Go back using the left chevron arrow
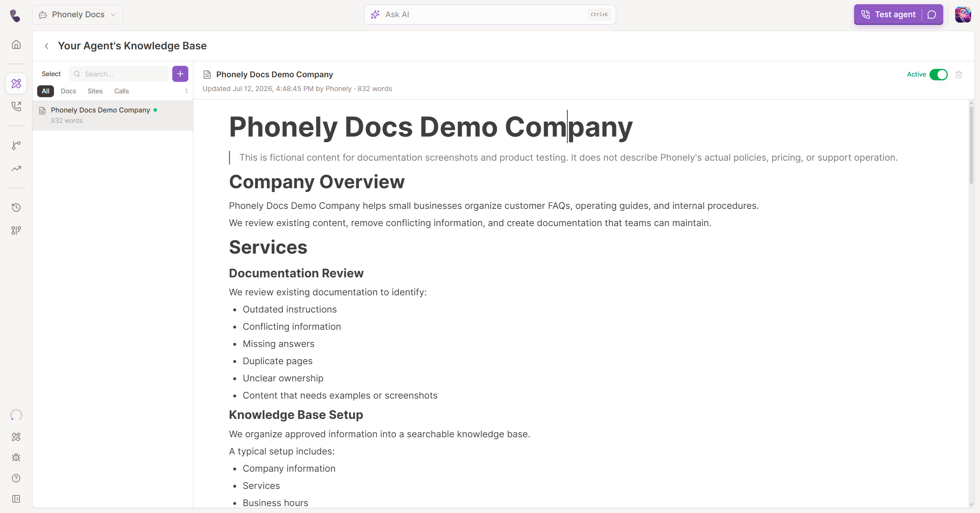 (47, 46)
